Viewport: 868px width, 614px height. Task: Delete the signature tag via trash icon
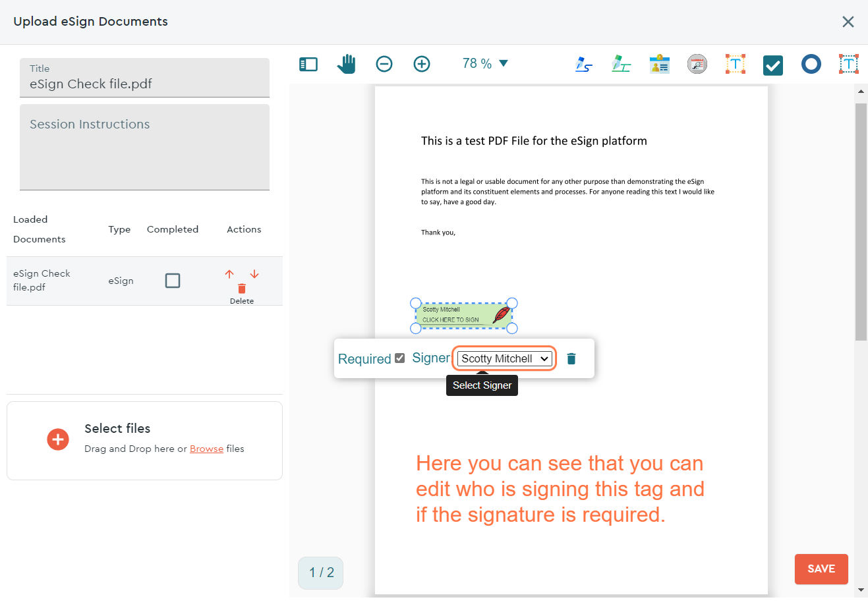click(571, 358)
